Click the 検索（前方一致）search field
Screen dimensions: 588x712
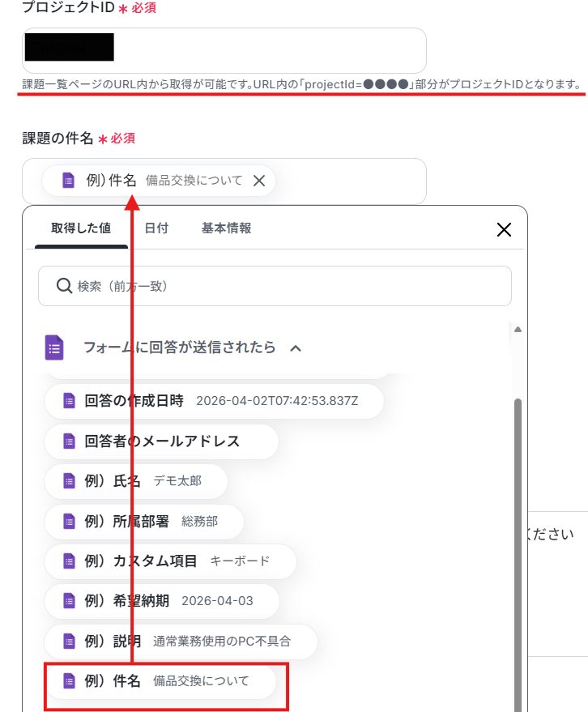(x=275, y=286)
